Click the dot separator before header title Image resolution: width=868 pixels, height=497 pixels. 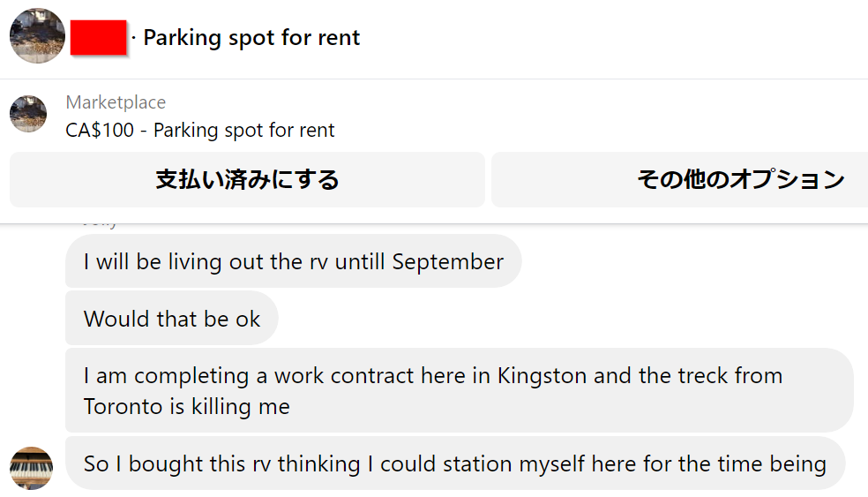coord(133,38)
